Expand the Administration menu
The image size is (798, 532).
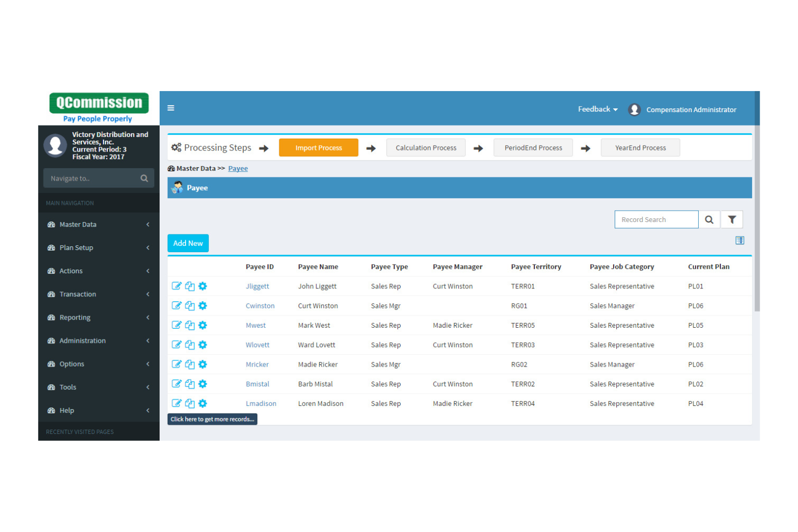click(82, 341)
